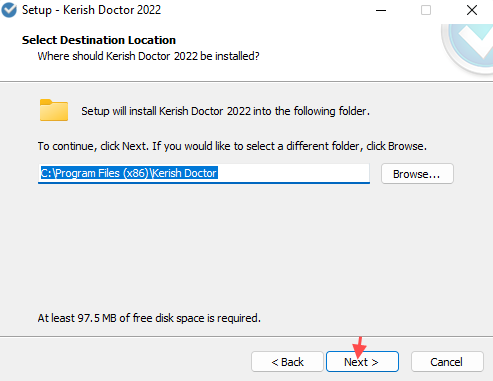Click inside the destination path field
The height and width of the screenshot is (381, 493).
click(204, 173)
